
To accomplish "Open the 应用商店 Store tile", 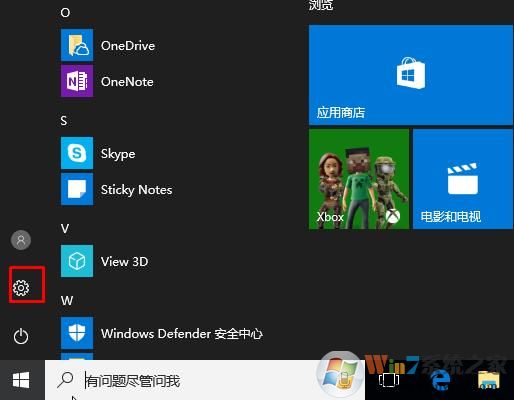I will click(x=411, y=75).
